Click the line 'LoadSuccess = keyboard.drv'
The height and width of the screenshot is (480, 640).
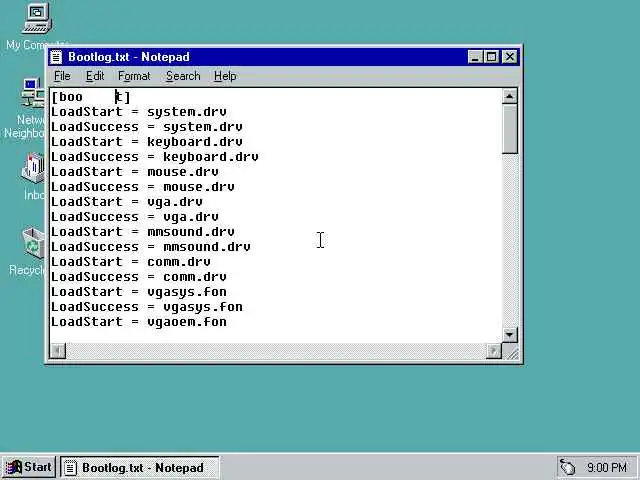coord(155,157)
